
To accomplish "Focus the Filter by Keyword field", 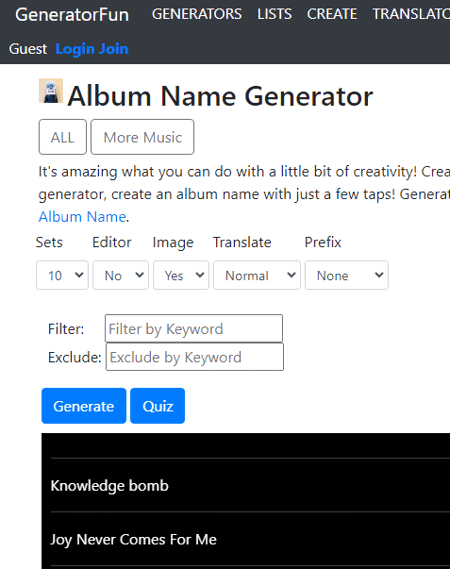I will (194, 328).
